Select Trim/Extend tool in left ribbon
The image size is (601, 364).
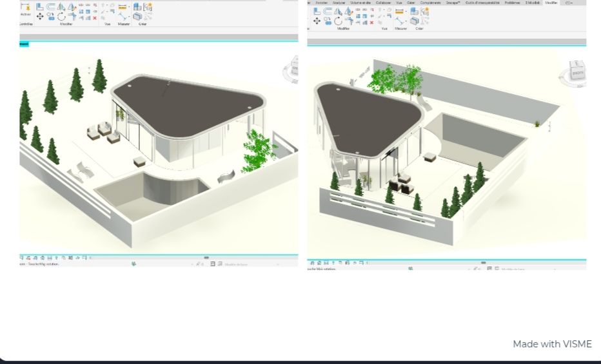(x=72, y=17)
